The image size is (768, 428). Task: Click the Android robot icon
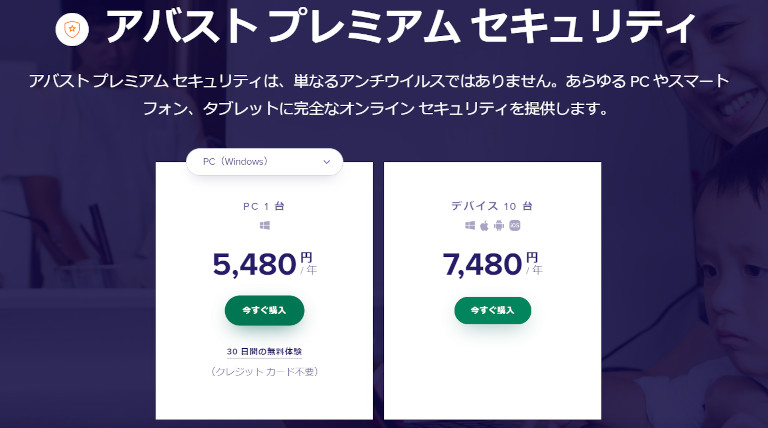point(499,225)
